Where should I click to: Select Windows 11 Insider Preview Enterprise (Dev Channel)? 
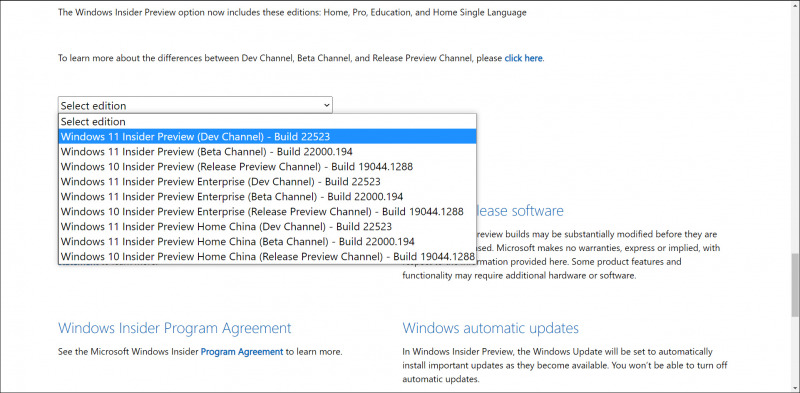click(x=267, y=181)
